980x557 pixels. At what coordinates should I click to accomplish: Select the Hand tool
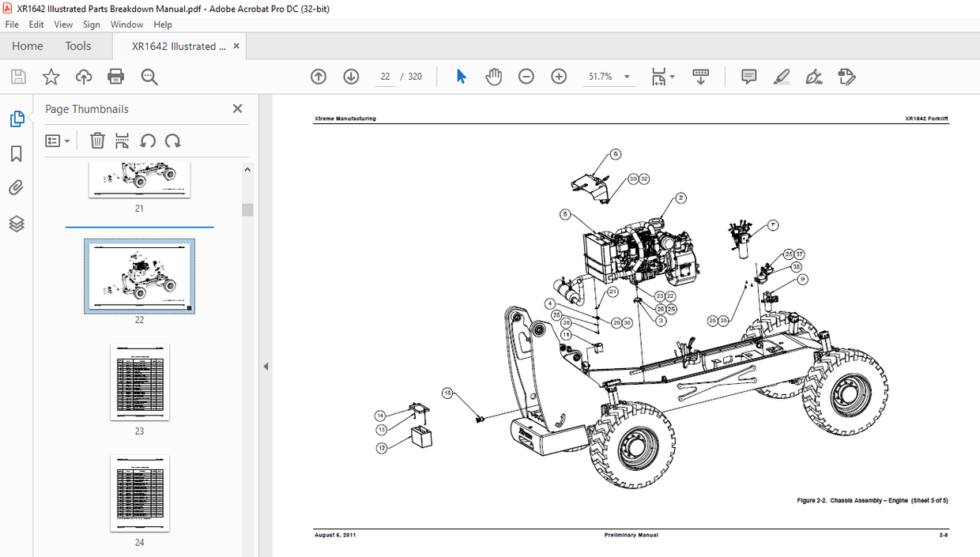point(493,76)
